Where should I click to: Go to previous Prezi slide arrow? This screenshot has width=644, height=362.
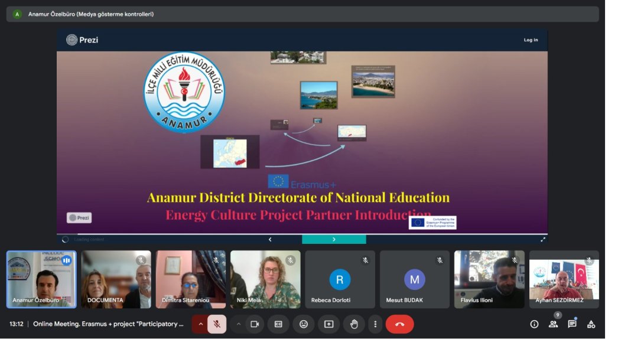click(270, 239)
